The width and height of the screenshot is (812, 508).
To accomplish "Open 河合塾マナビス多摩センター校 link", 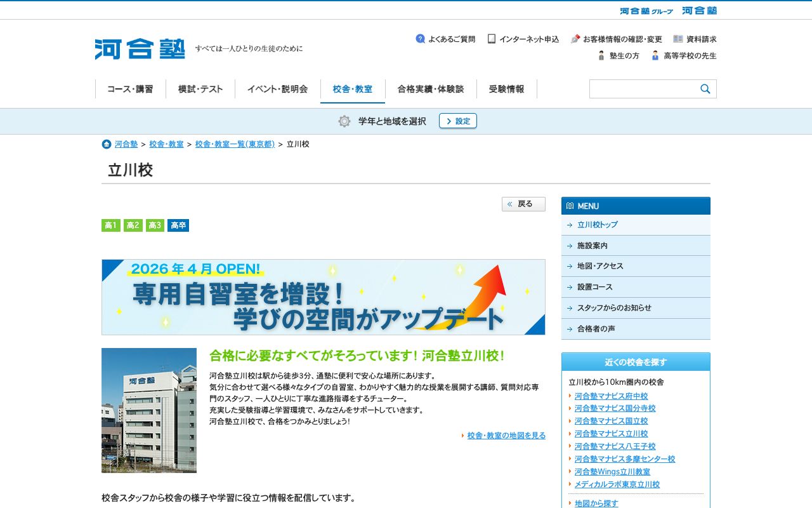I will coord(625,459).
